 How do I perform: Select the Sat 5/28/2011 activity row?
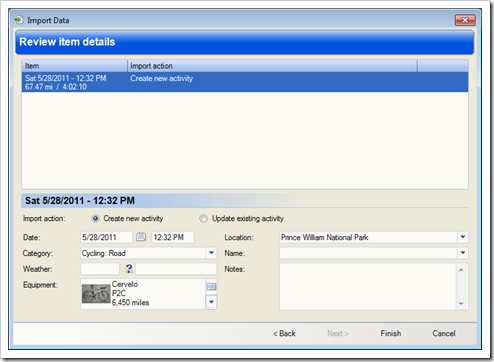click(245, 82)
